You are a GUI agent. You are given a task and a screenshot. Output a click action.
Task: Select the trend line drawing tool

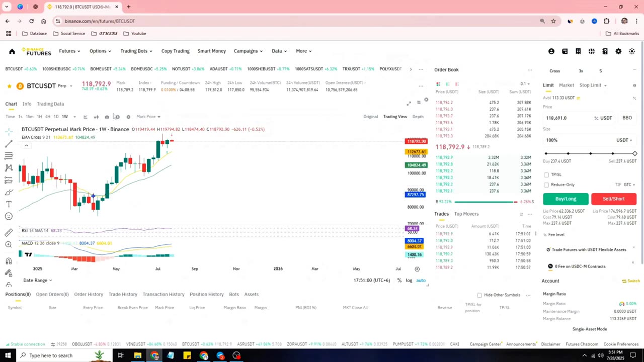pyautogui.click(x=9, y=144)
